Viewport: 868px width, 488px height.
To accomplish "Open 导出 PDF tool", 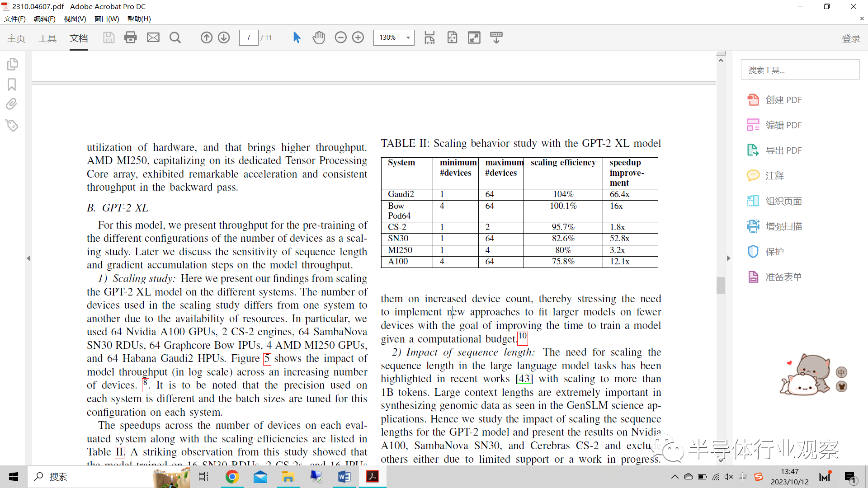I will (774, 150).
